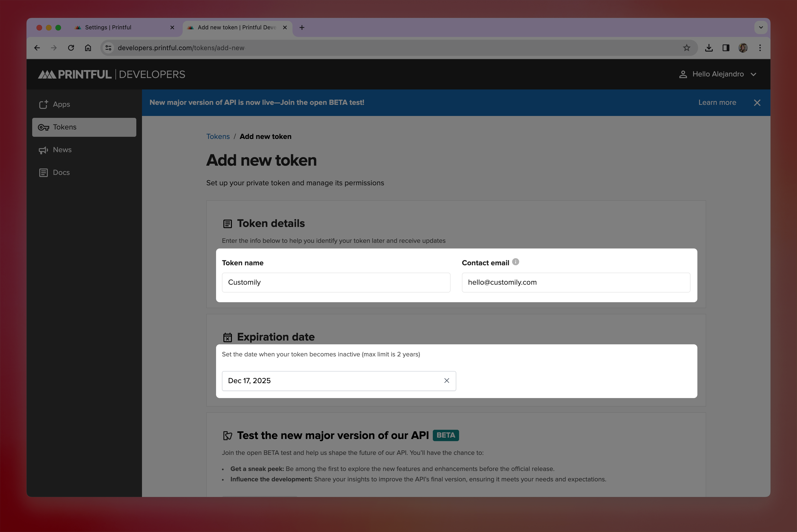797x532 pixels.
Task: Open the browser downloads icon
Action: (x=708, y=48)
